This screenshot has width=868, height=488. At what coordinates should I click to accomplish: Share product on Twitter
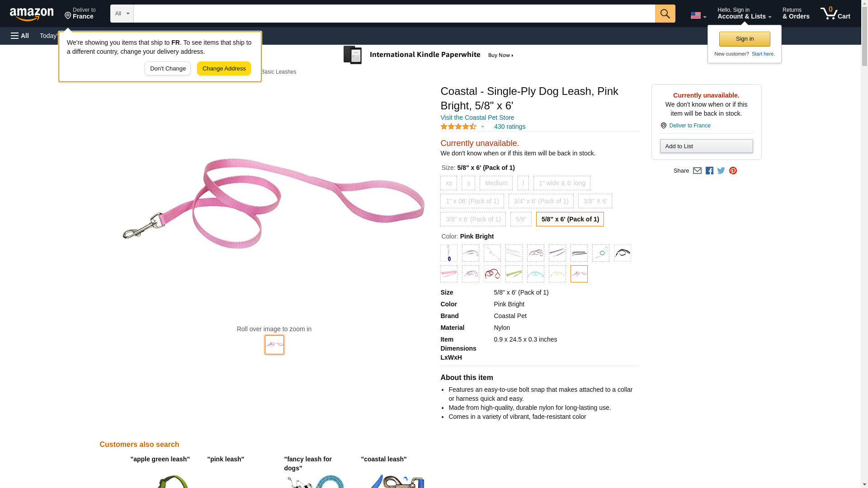(721, 171)
